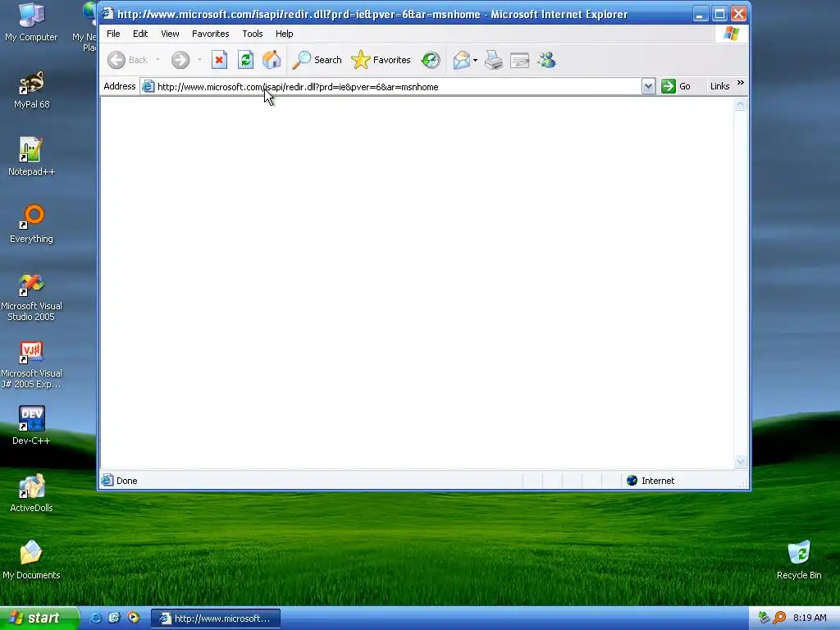Minimize the Internet Explorer window
This screenshot has width=840, height=630.
pyautogui.click(x=700, y=14)
